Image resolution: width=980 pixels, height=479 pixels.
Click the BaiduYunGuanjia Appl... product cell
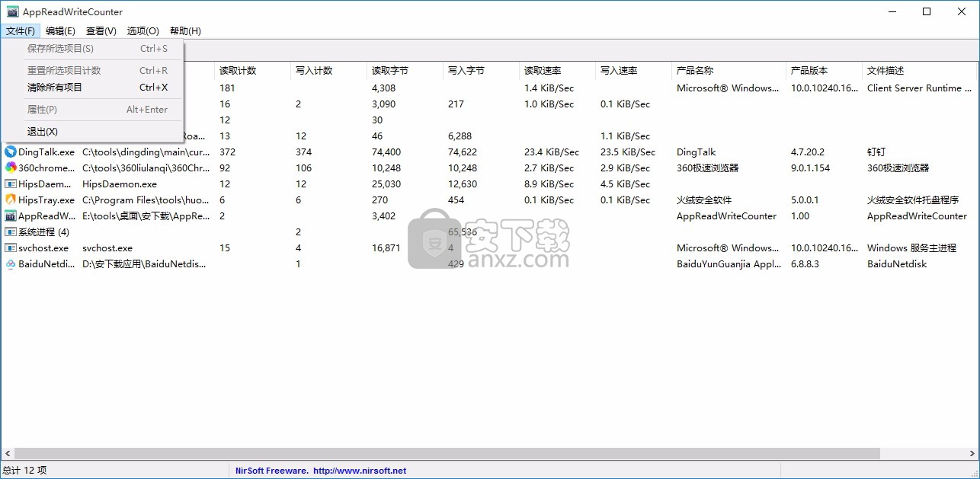point(728,264)
